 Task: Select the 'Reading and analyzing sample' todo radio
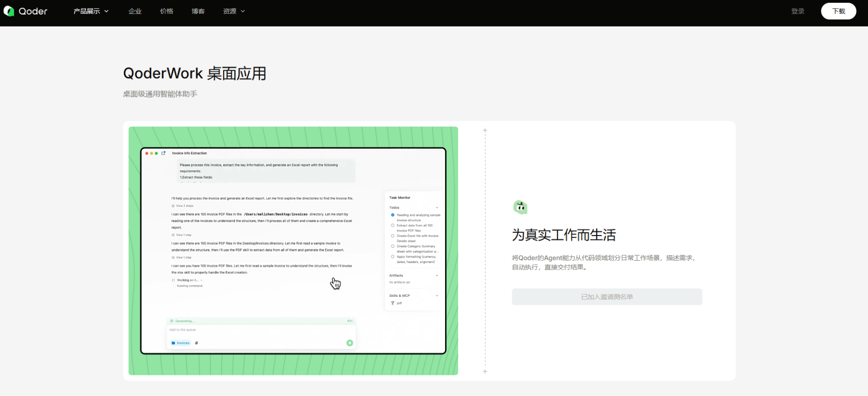393,215
